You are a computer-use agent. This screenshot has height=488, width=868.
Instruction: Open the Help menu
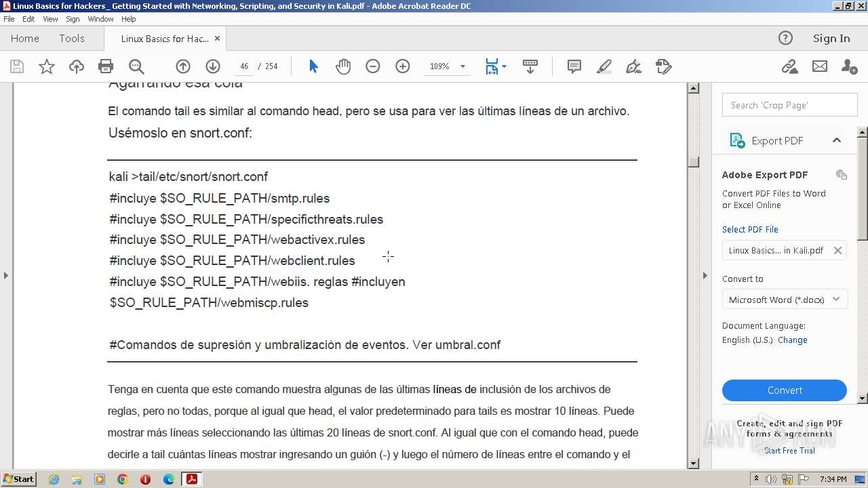click(128, 19)
